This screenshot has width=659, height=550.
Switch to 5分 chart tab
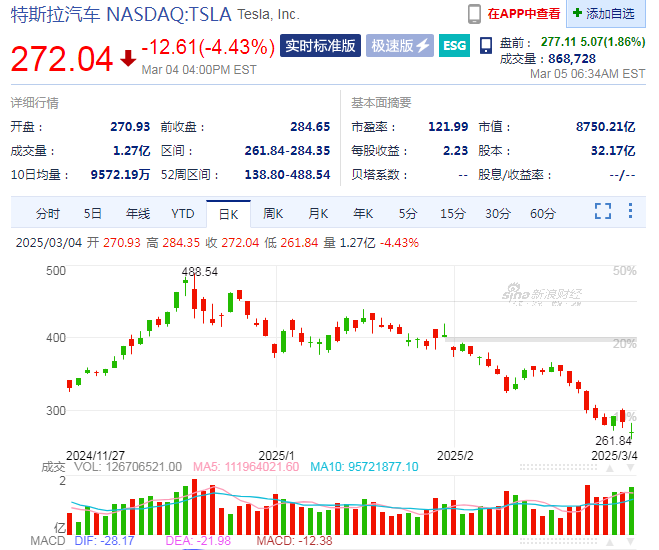408,213
